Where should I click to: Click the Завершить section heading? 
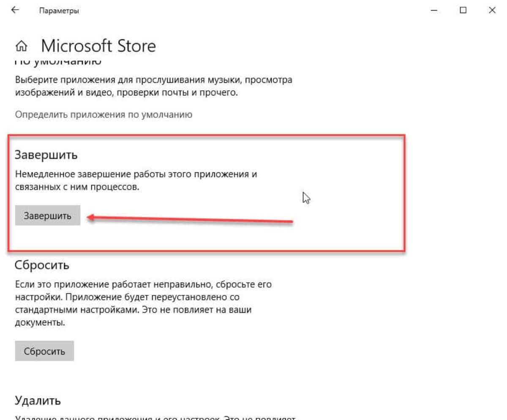coord(46,155)
